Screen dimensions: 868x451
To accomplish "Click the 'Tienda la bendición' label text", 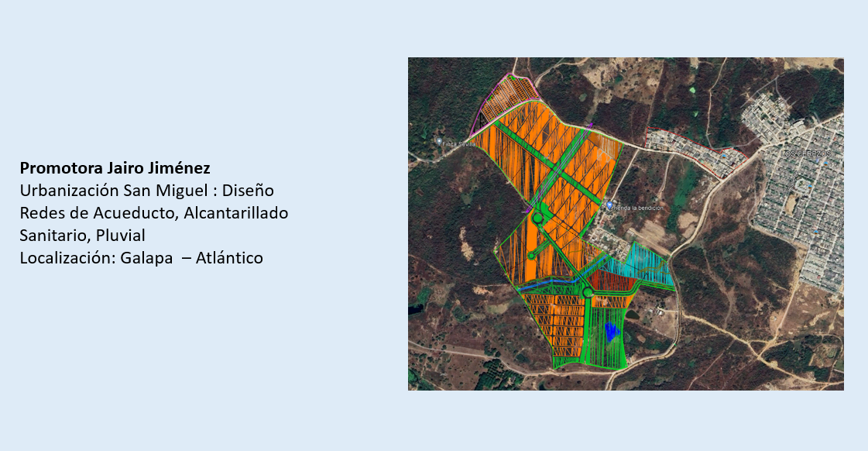I will pyautogui.click(x=638, y=207).
